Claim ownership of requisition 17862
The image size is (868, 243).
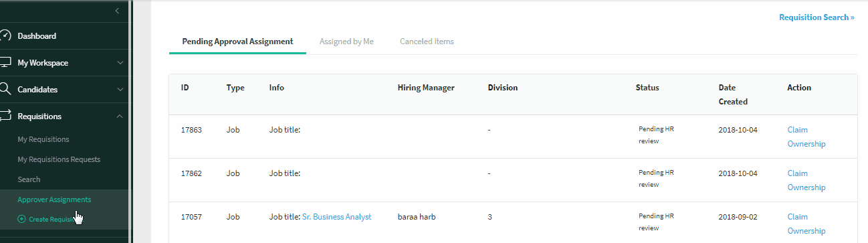pyautogui.click(x=806, y=180)
